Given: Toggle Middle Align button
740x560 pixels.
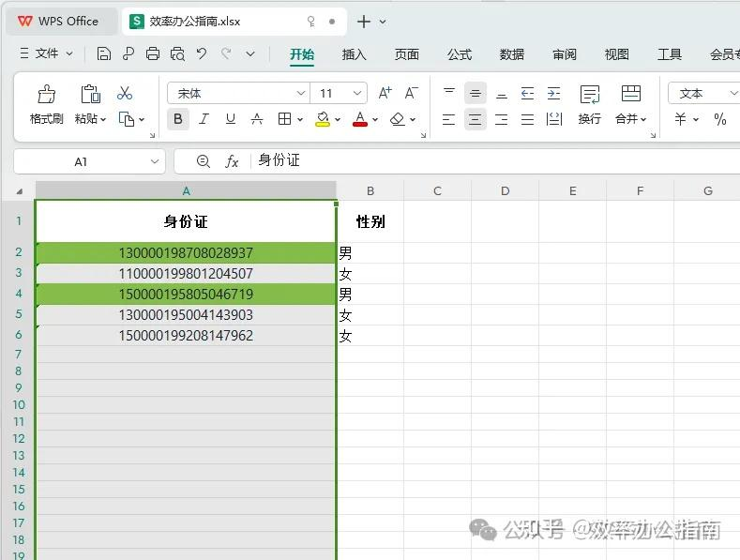Looking at the screenshot, I should (476, 94).
